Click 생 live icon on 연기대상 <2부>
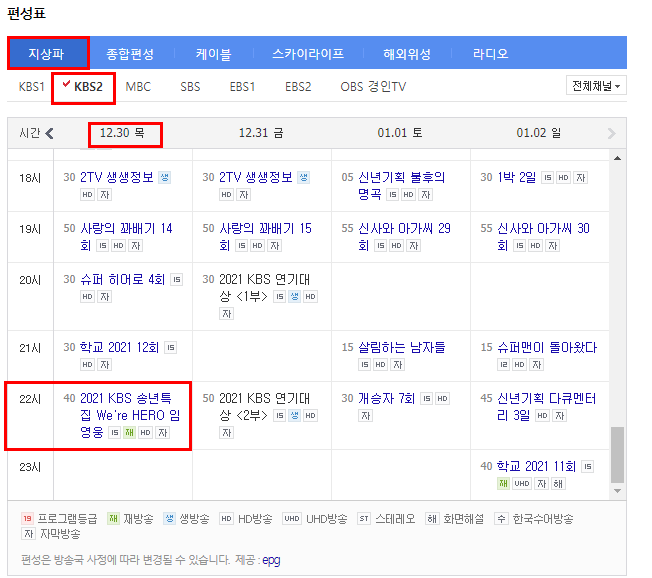The height and width of the screenshot is (578, 652). click(x=294, y=415)
